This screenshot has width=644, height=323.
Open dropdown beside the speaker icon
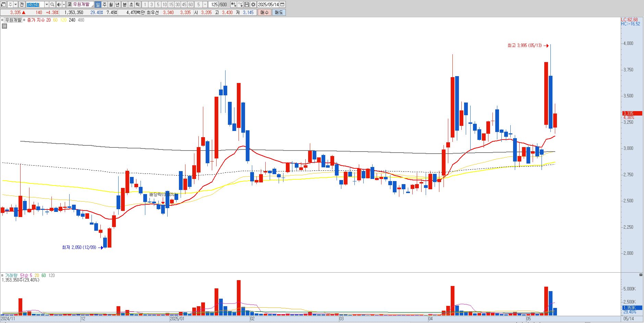click(x=64, y=4)
